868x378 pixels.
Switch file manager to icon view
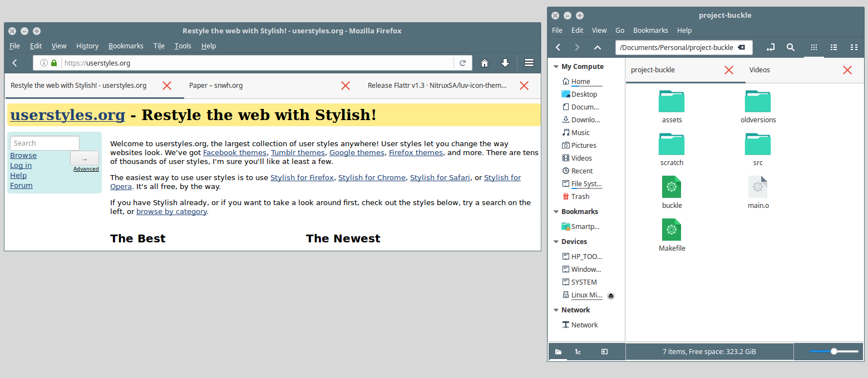point(814,48)
